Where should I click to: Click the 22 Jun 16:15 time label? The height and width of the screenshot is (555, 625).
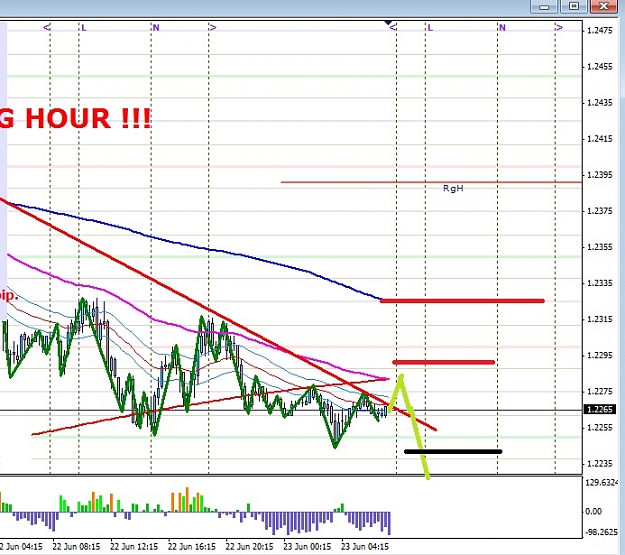(191, 546)
